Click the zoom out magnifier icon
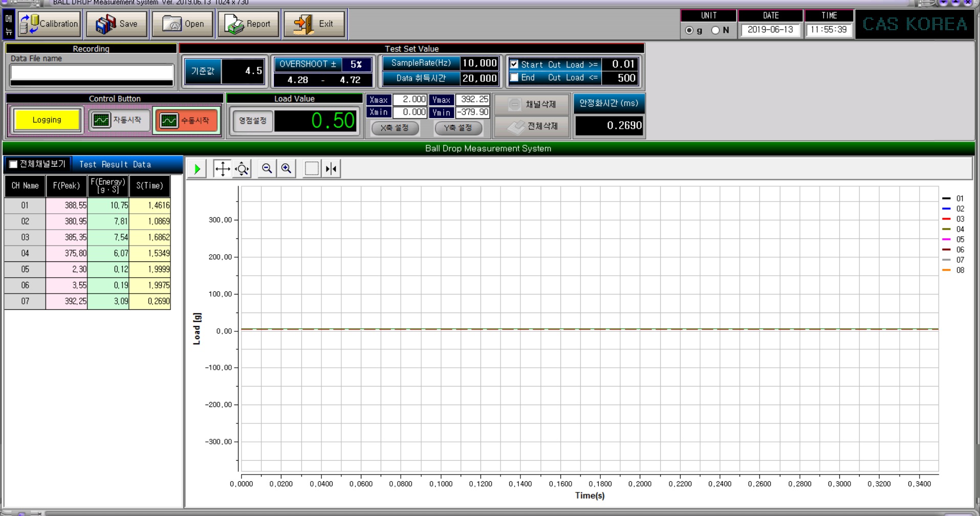 click(267, 169)
